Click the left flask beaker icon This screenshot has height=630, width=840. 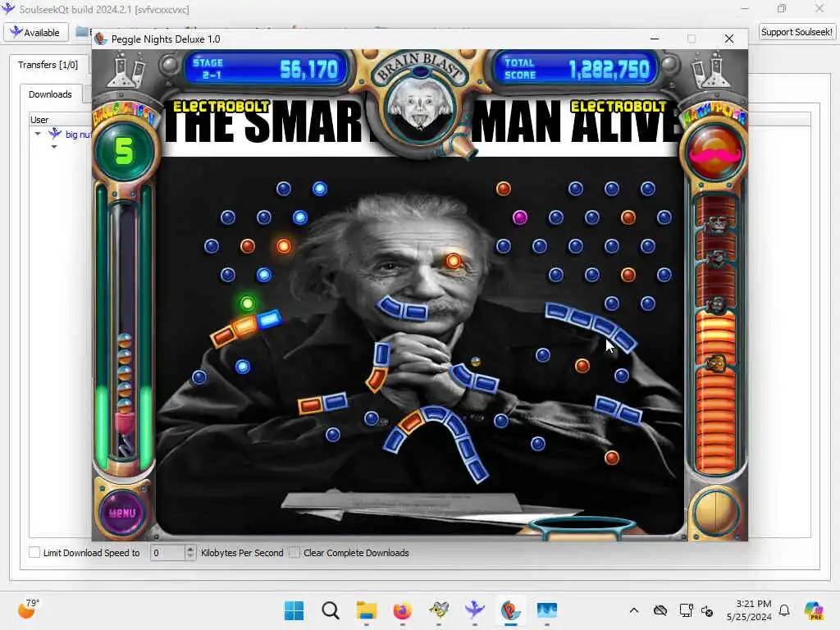[x=126, y=69]
